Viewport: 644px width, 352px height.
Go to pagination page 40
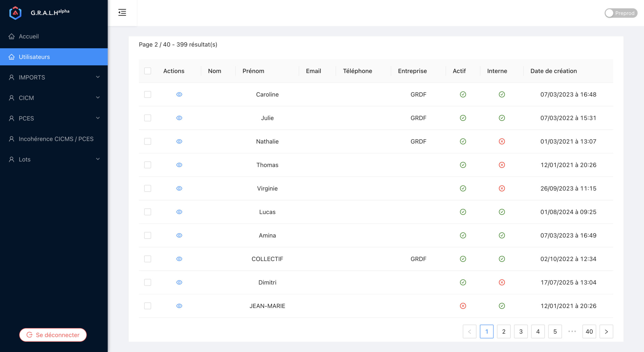[589, 332]
